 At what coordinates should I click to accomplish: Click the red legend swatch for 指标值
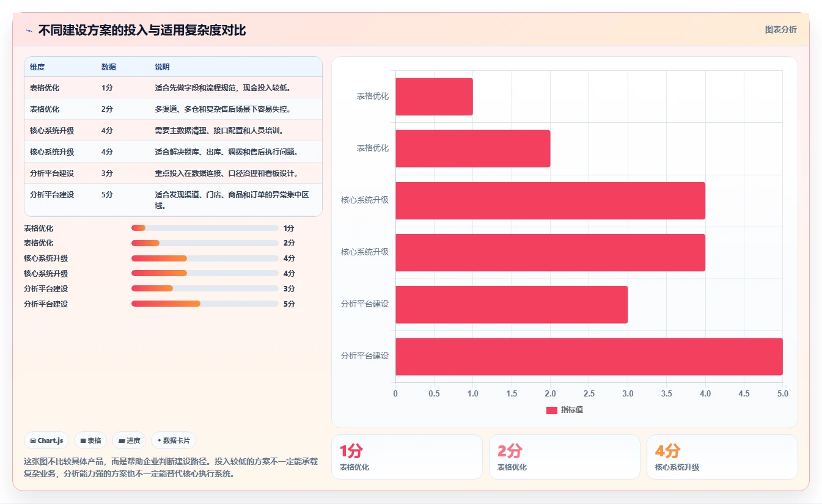552,411
